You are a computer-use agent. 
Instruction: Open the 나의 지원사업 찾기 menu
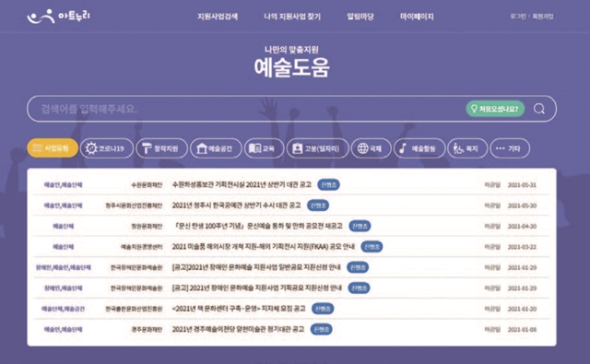[x=292, y=17]
